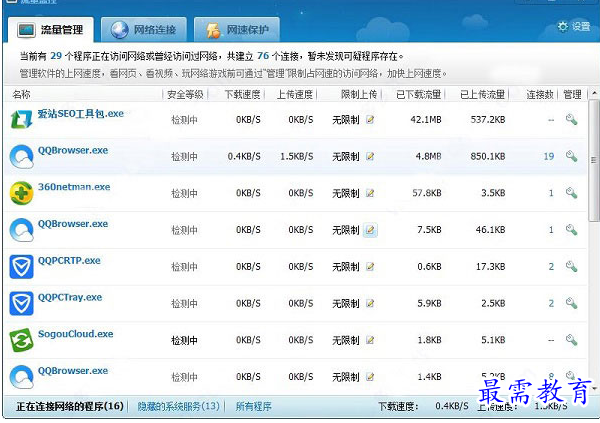Click the scroll up arrow of list
This screenshot has height=423, width=600.
594,93
